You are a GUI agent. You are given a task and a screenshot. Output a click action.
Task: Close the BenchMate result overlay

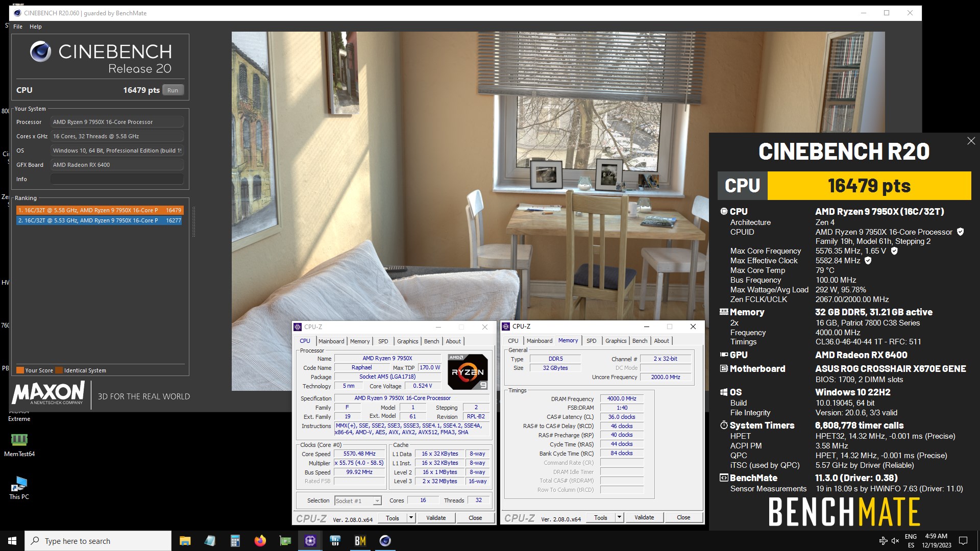click(x=971, y=141)
